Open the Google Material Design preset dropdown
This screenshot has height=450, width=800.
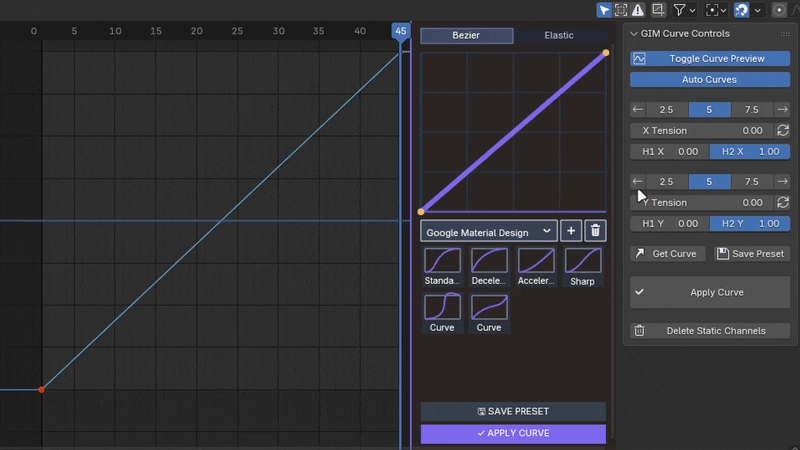[x=488, y=232]
